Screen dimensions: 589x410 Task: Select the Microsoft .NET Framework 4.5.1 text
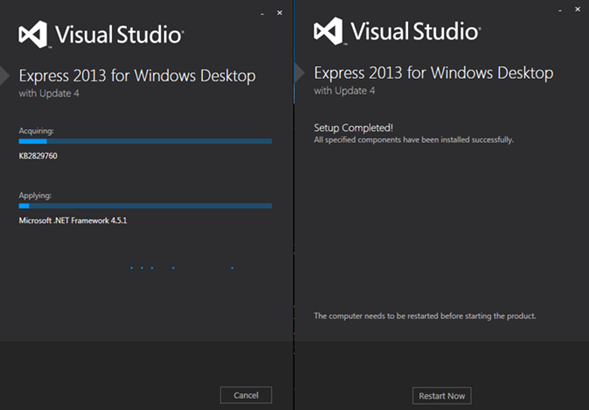click(x=73, y=221)
